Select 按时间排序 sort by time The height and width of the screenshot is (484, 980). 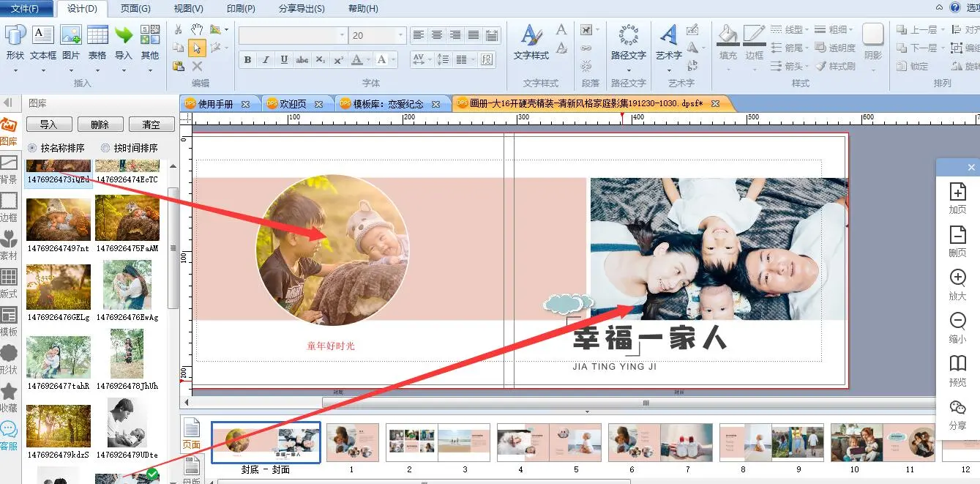(x=105, y=148)
